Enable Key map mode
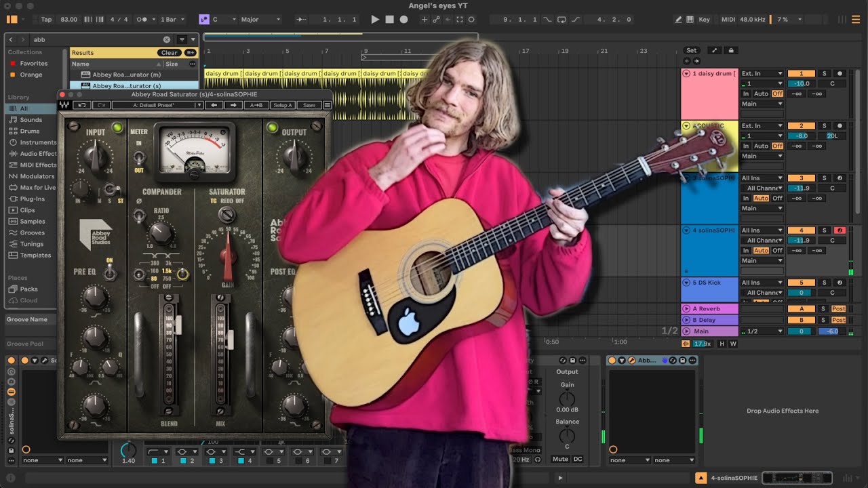The image size is (868, 488). (705, 20)
